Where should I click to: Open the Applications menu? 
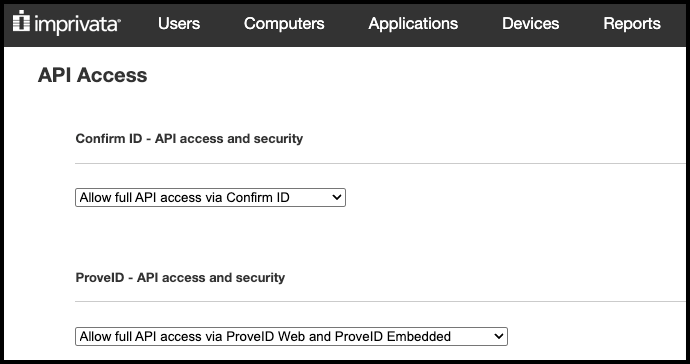point(413,23)
